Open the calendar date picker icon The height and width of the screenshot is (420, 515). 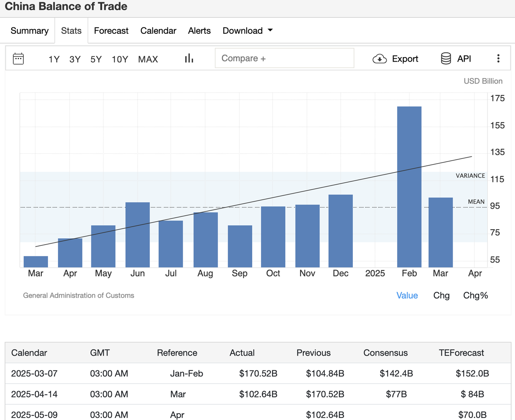click(19, 59)
